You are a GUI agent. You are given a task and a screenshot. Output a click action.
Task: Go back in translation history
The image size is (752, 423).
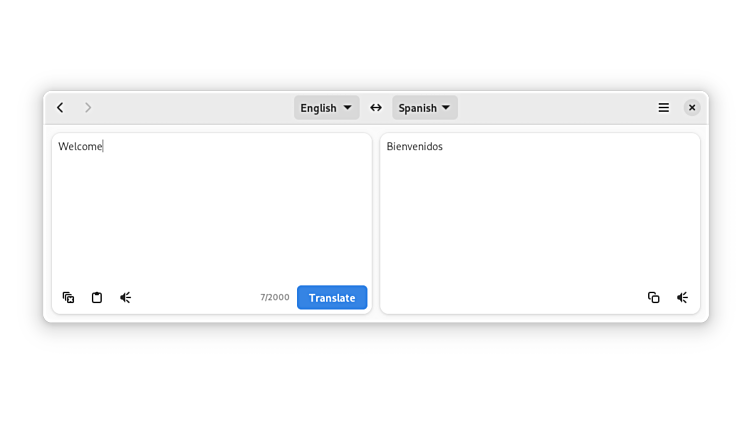coord(60,108)
